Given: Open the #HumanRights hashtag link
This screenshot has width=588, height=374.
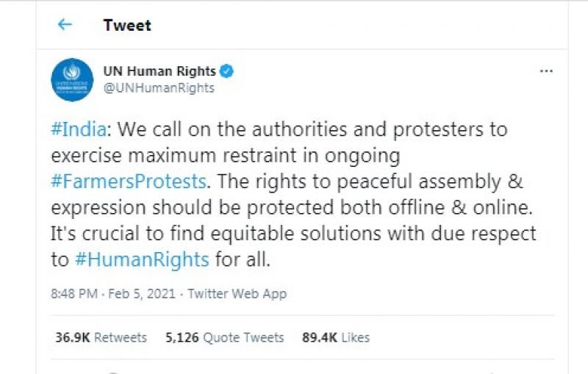Looking at the screenshot, I should (x=142, y=259).
